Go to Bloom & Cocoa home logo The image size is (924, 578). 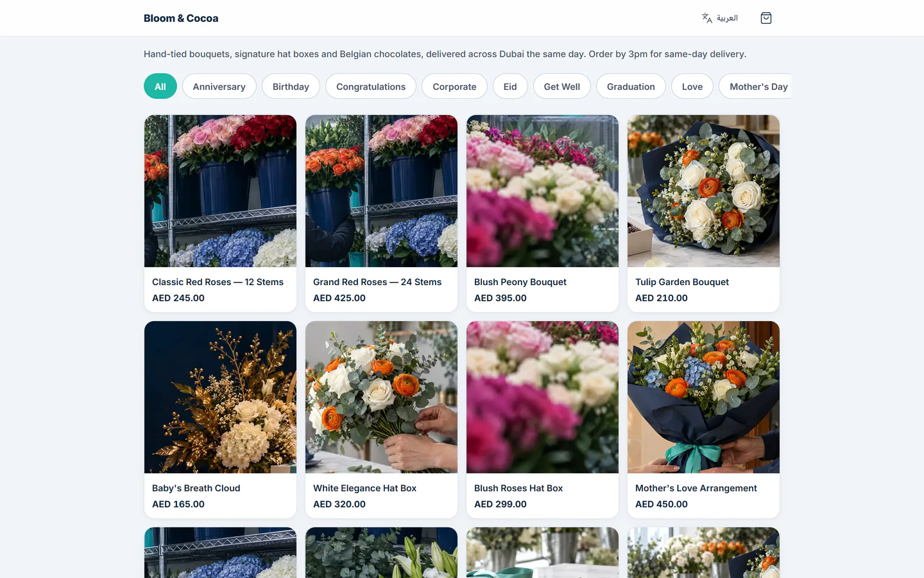pyautogui.click(x=181, y=18)
